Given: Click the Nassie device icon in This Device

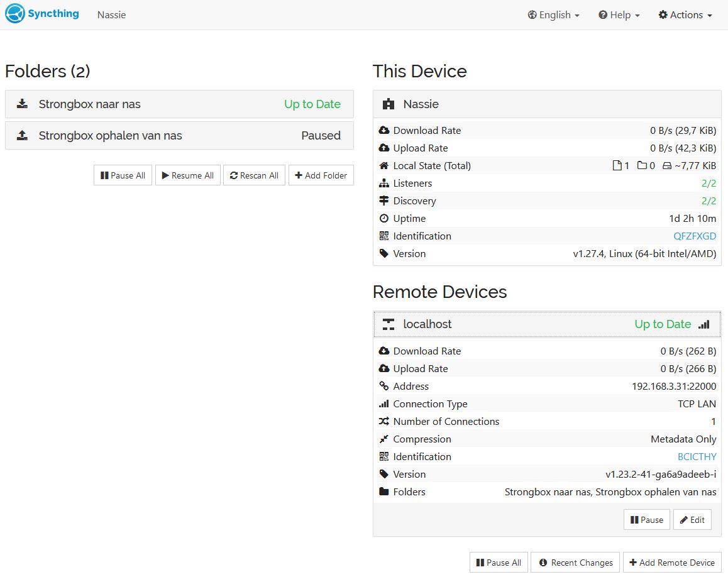Looking at the screenshot, I should point(388,104).
